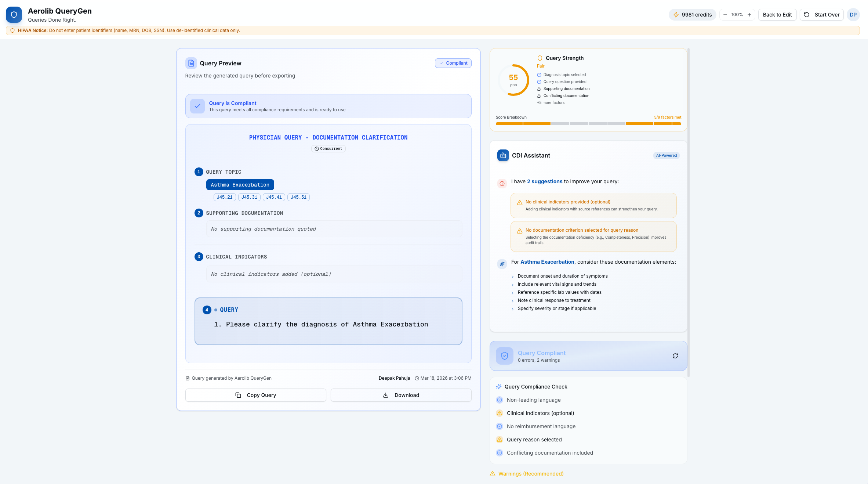868x484 pixels.
Task: Click the Score Breakdown progress bar
Action: (588, 124)
